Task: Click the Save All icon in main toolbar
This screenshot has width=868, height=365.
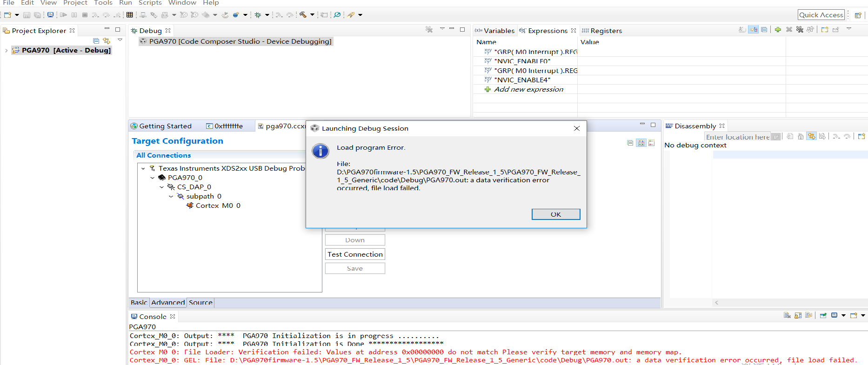Action: pyautogui.click(x=37, y=15)
